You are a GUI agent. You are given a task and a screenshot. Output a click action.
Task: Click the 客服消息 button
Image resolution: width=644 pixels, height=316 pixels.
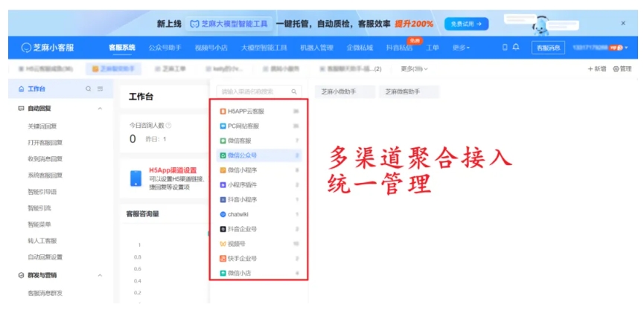(x=548, y=48)
